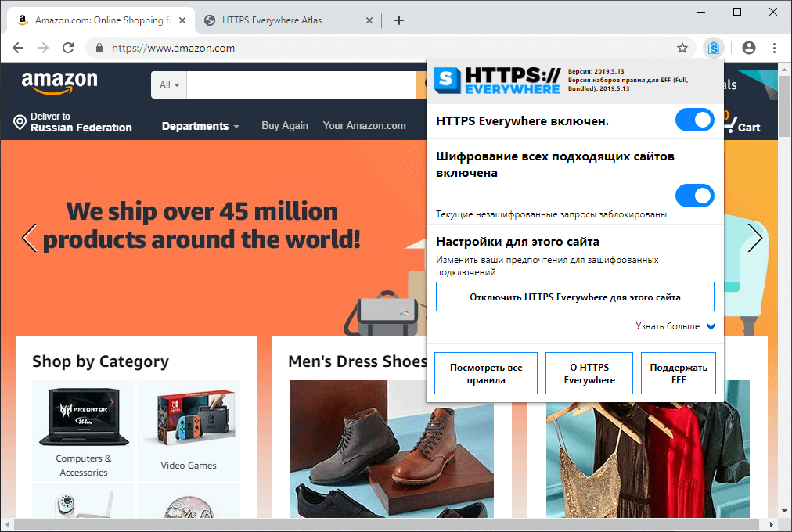Click the HTTPS Everywhere extension icon
This screenshot has height=532, width=792.
coord(713,48)
